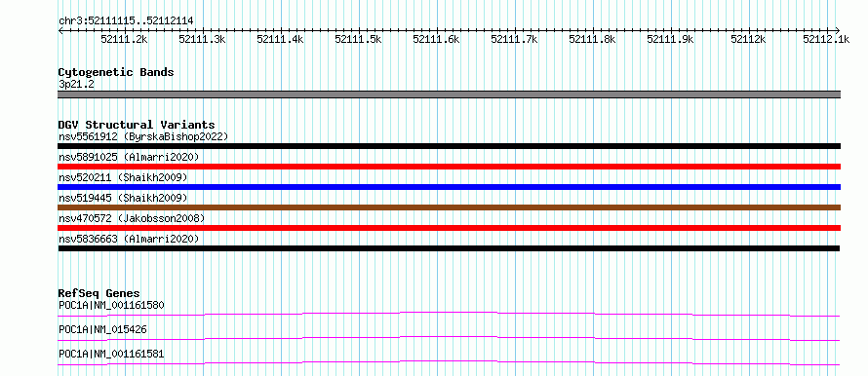
Task: Select the 52111.4k ruler tick label
Action: click(281, 39)
